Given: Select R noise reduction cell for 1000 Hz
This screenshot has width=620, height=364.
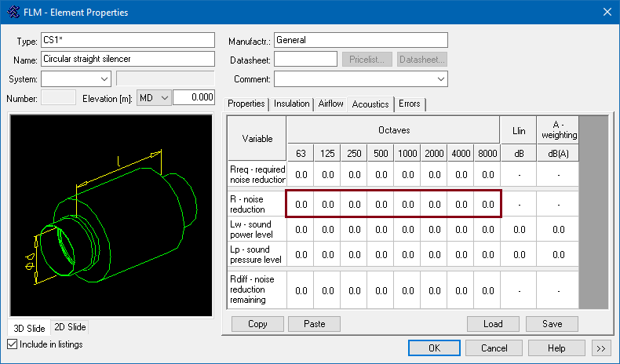Looking at the screenshot, I should (x=407, y=204).
